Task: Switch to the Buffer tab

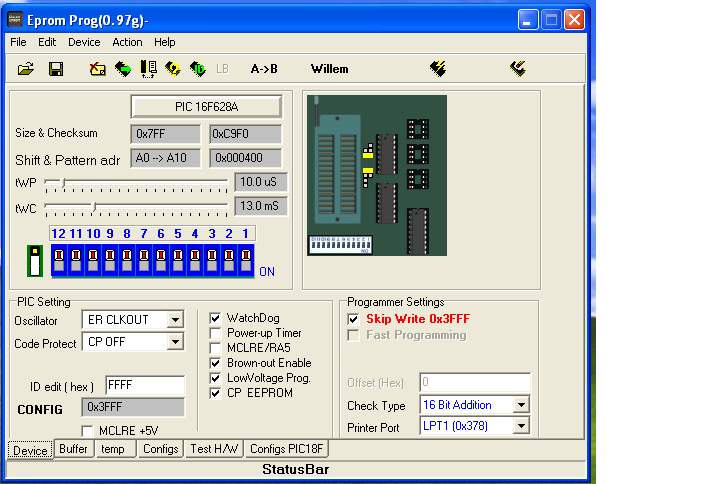Action: (x=73, y=449)
